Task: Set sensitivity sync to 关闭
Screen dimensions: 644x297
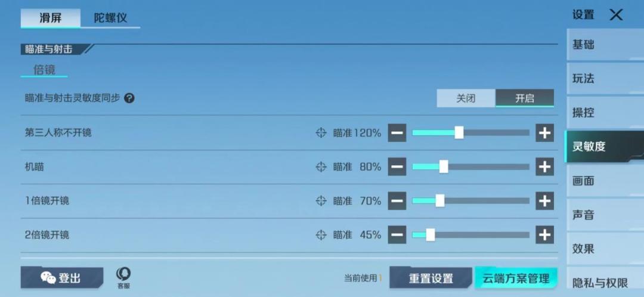Action: [466, 98]
